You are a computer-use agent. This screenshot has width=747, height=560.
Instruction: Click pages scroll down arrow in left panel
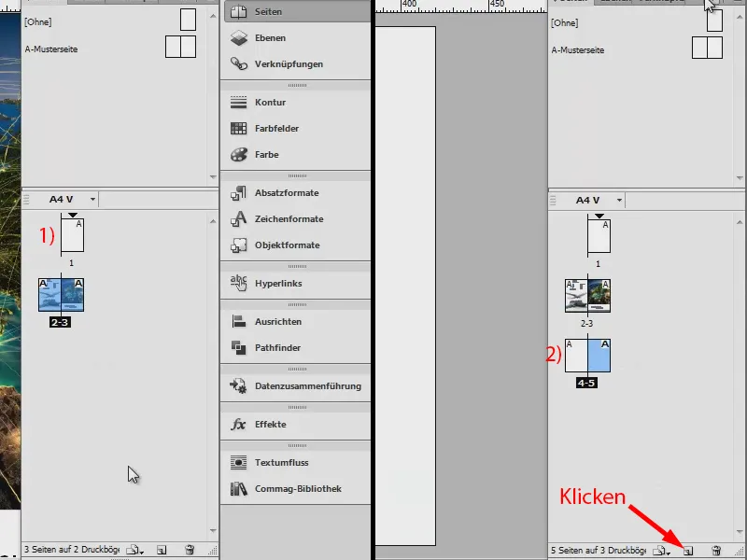pyautogui.click(x=213, y=531)
